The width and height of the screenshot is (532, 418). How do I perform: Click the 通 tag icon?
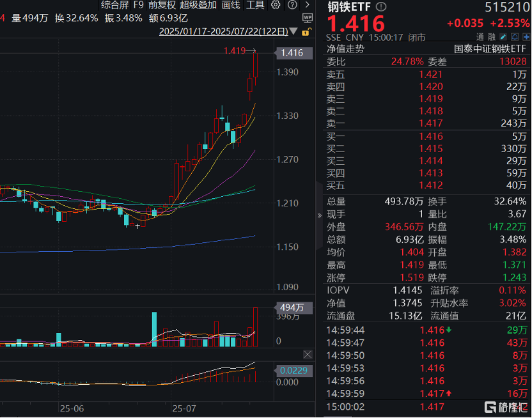[480, 37]
